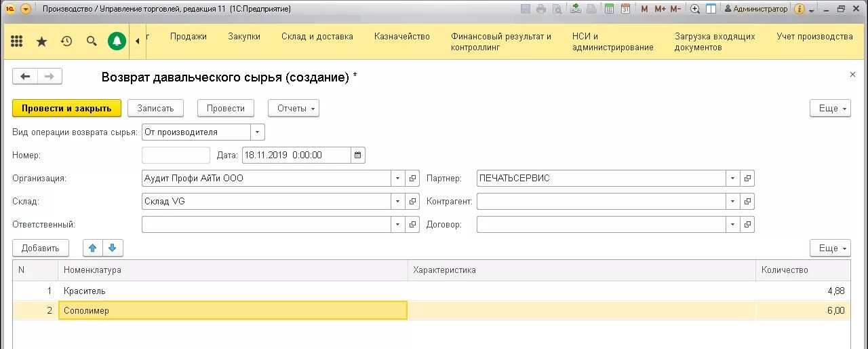Expand the Ответственный dropdown arrow
Screen dimensions: 868x349
point(397,224)
